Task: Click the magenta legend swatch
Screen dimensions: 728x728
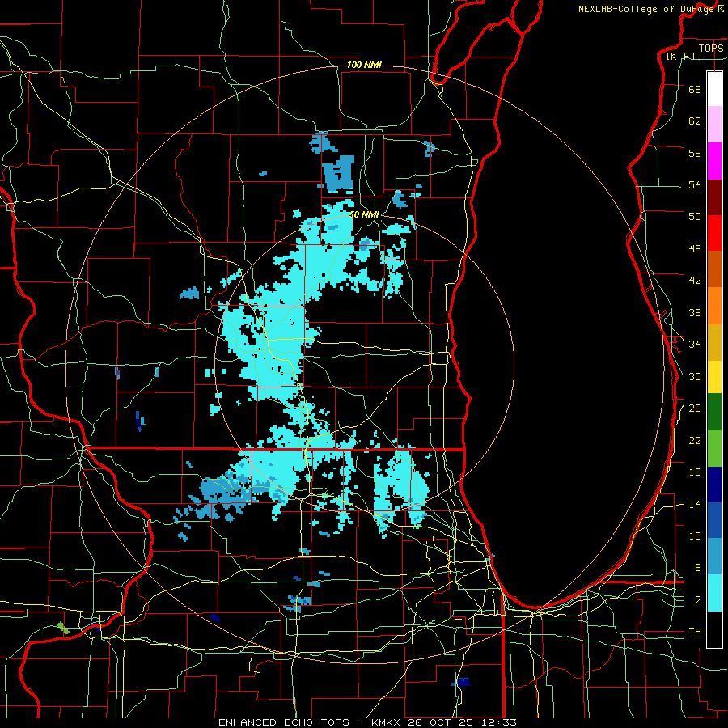Action: pyautogui.click(x=714, y=161)
